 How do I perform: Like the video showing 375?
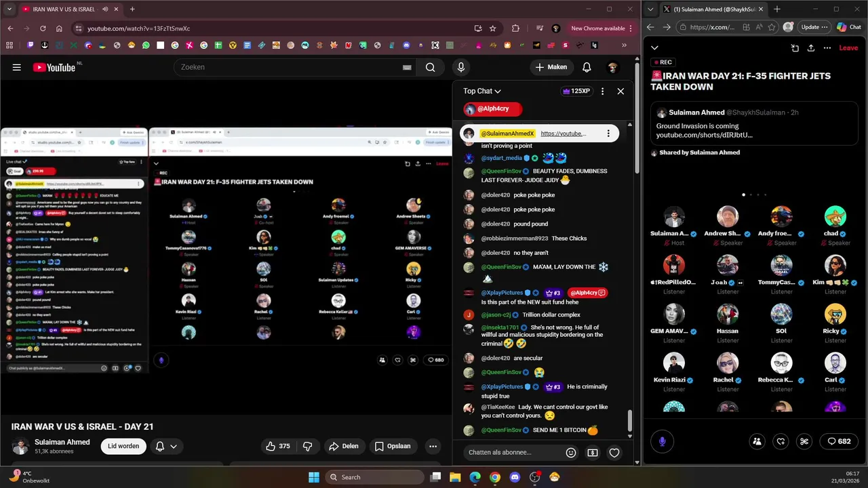coord(279,446)
